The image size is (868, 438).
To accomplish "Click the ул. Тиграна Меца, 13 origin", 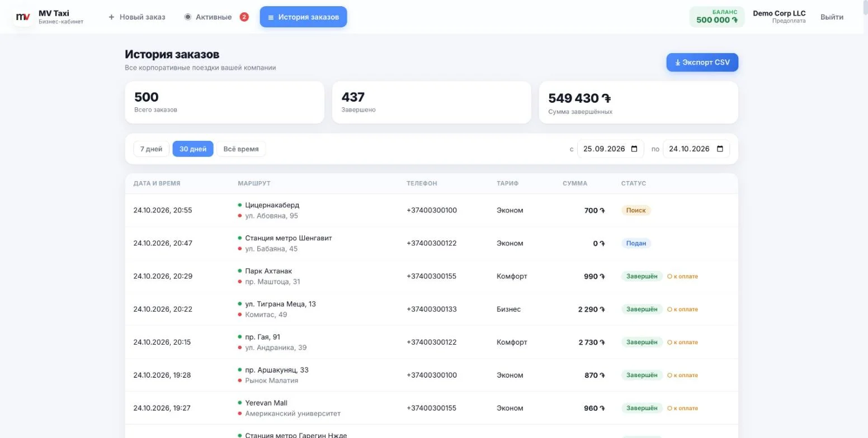I will point(280,304).
